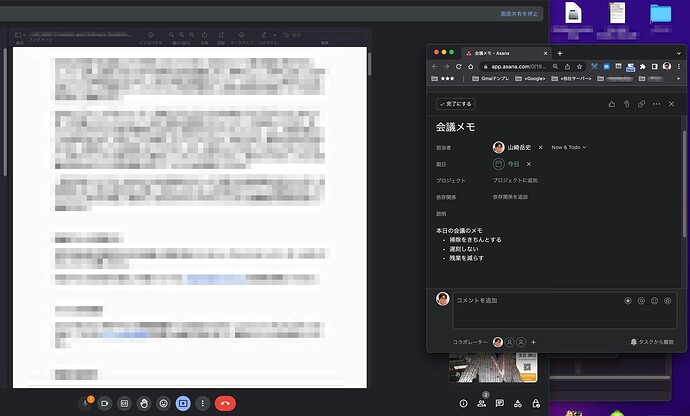
Task: Click the browser forward arrow
Action: (447, 66)
